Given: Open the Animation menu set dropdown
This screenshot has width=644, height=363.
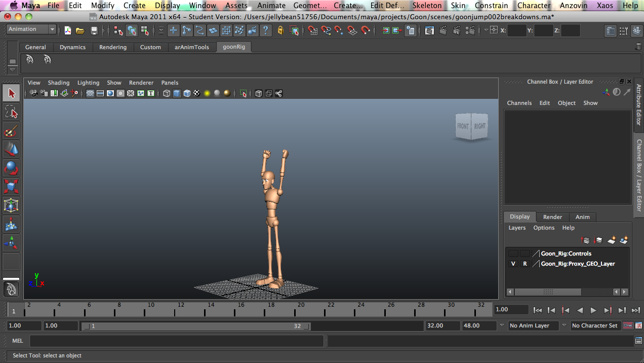Looking at the screenshot, I should (x=31, y=29).
